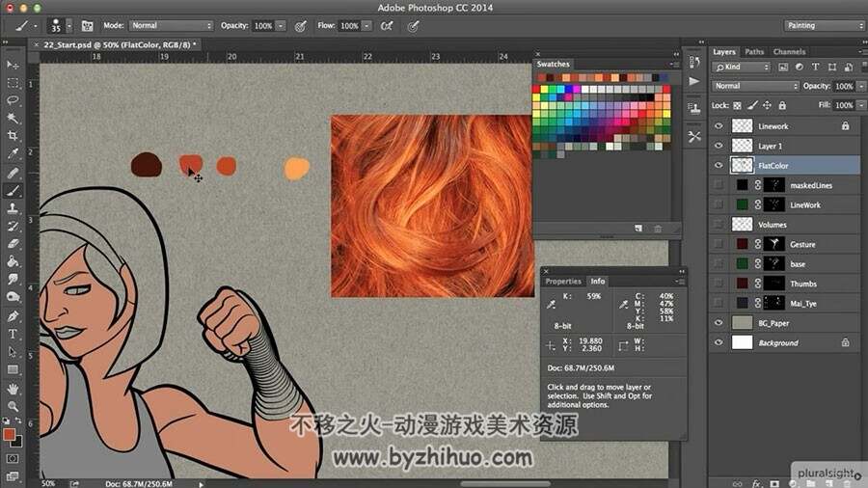Show the Volumes layer
Viewport: 868px width, 488px height.
(x=719, y=225)
